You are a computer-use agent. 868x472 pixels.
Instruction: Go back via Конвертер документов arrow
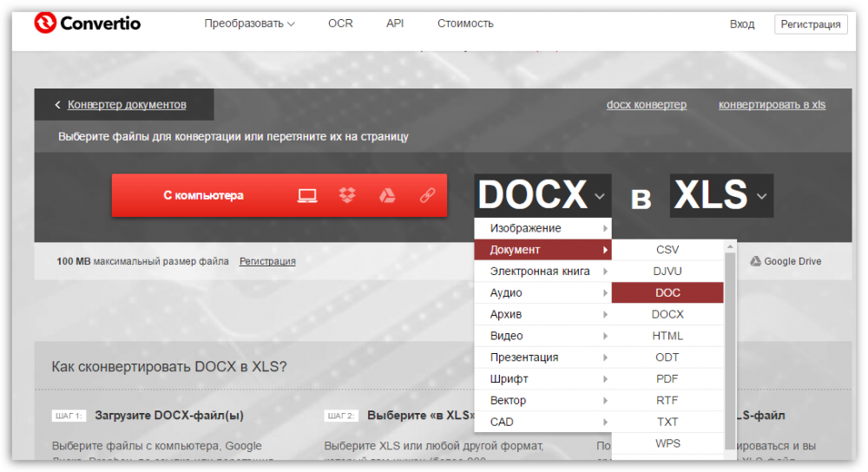(x=58, y=105)
